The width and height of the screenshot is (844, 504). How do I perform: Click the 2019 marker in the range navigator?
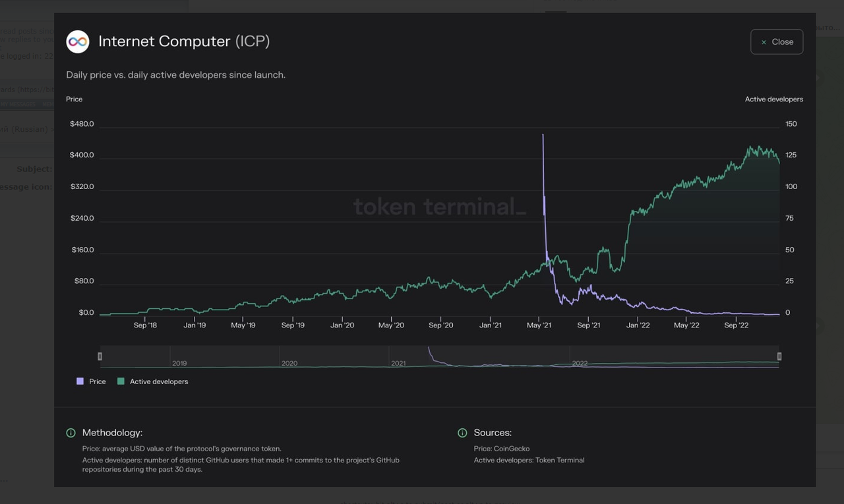pyautogui.click(x=179, y=364)
